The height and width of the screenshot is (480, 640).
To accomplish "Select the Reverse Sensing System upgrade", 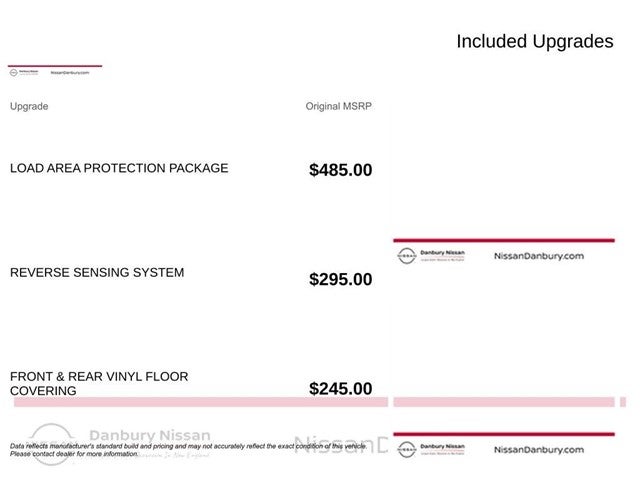I will 97,272.
